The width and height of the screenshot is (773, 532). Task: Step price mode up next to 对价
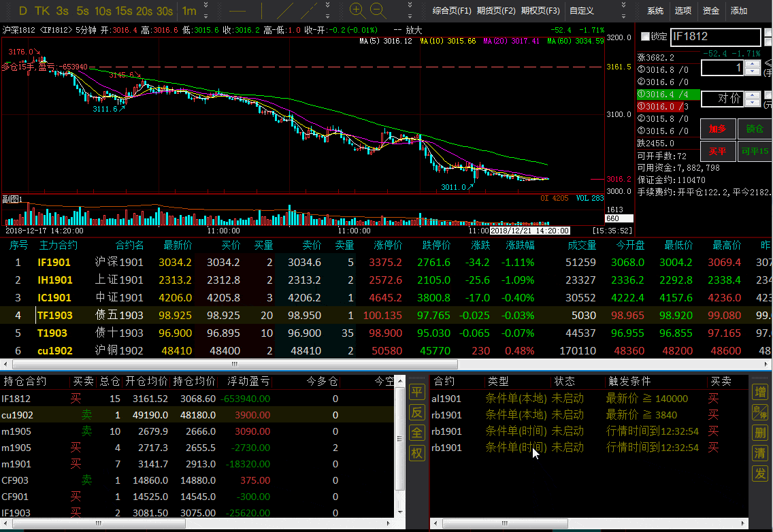753,95
